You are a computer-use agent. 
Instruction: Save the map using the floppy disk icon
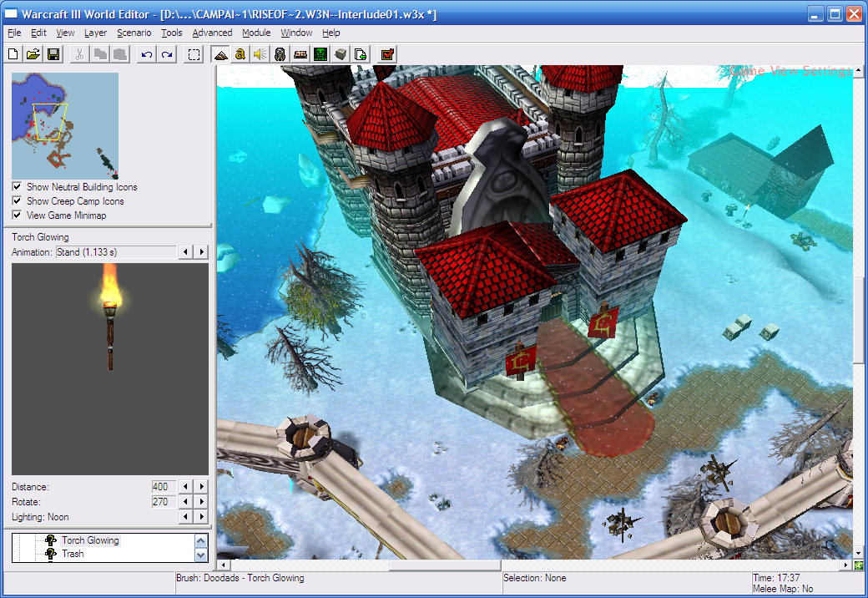click(53, 54)
